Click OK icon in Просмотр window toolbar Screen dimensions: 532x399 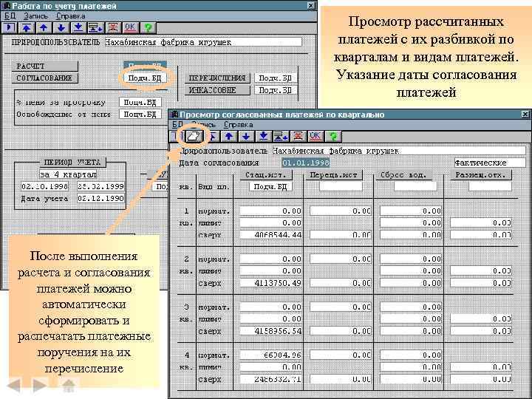pos(316,137)
